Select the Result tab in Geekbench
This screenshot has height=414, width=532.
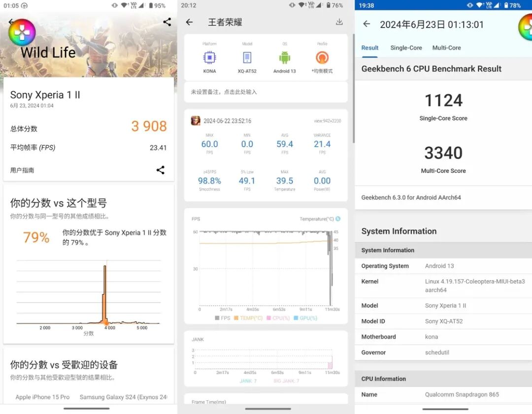tap(370, 48)
